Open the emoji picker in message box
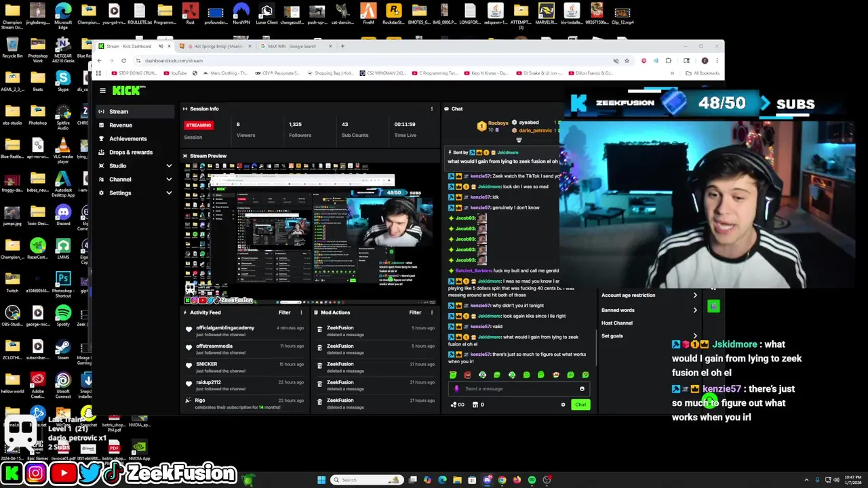Image resolution: width=868 pixels, height=488 pixels. 582,389
